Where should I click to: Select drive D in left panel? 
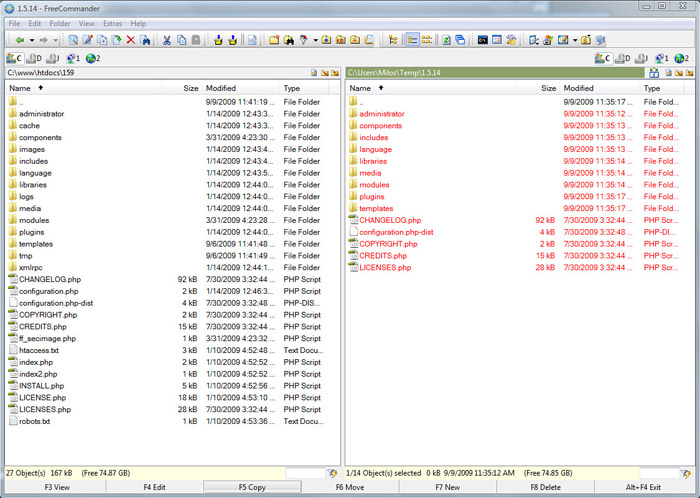34,58
